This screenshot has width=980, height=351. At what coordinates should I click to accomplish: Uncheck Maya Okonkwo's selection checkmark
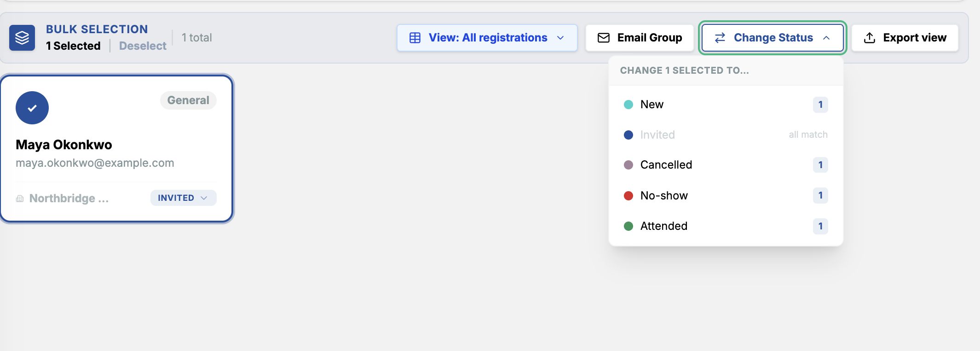32,108
